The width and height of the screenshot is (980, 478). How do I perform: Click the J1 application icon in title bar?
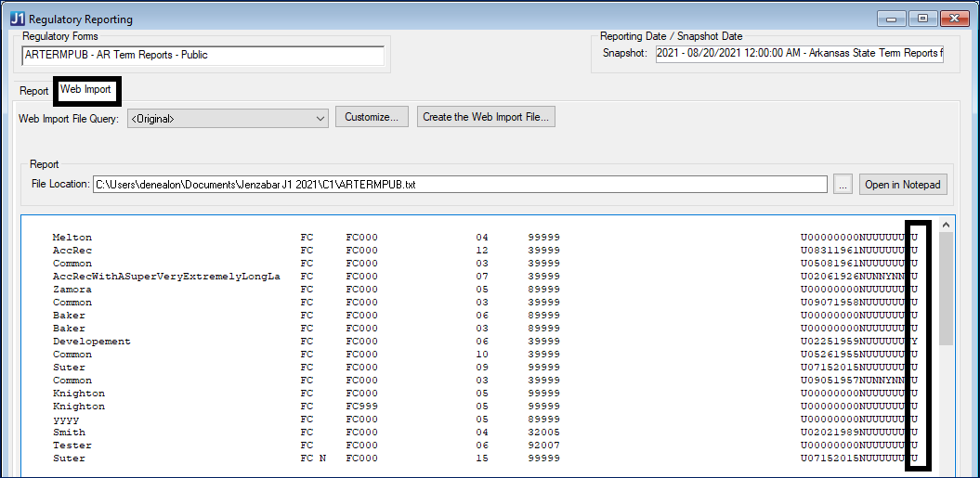[x=17, y=19]
